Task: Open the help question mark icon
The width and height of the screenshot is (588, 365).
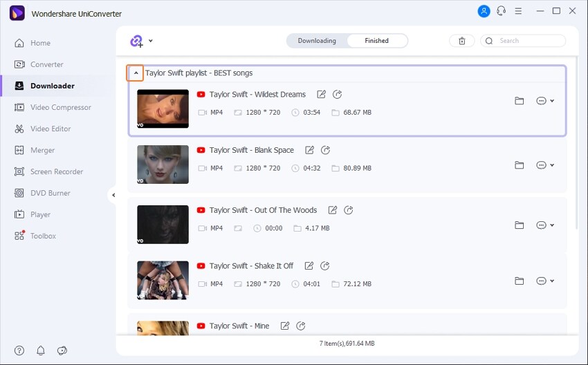Action: [19, 350]
